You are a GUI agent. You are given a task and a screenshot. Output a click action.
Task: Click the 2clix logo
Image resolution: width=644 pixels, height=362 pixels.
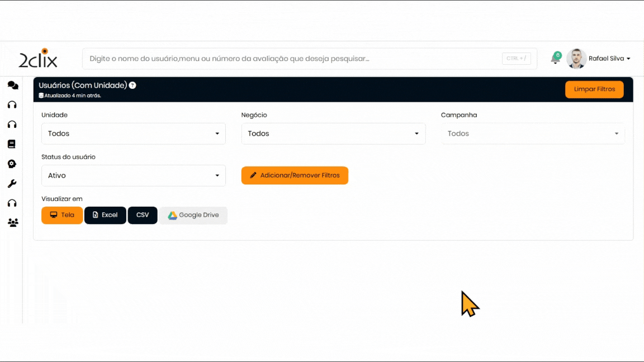pos(38,58)
